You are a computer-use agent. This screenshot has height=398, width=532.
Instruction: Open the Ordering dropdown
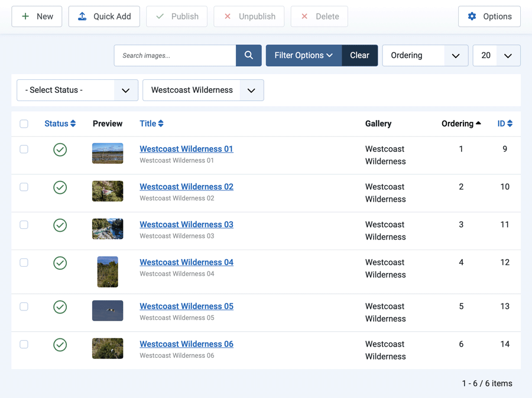425,55
